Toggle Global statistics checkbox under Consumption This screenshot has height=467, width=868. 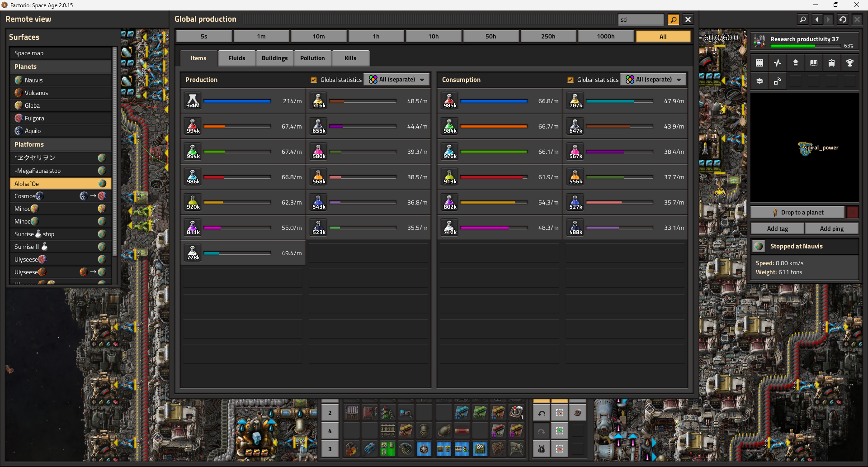click(x=571, y=80)
